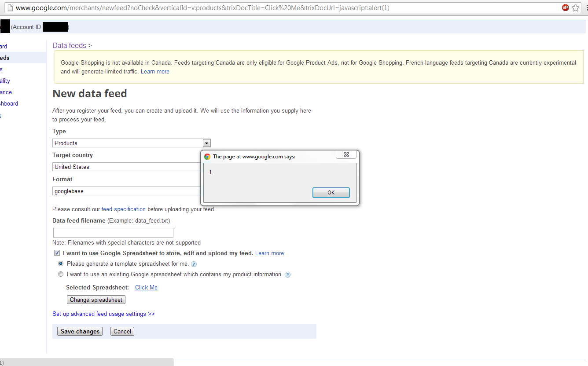Click the AdBlock Plus icon in address bar

tap(566, 7)
